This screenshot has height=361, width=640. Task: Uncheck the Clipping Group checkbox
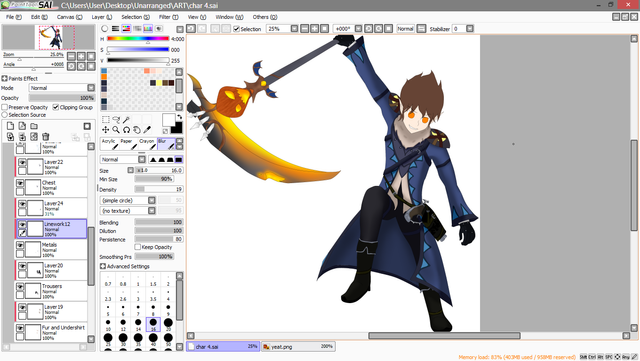56,107
